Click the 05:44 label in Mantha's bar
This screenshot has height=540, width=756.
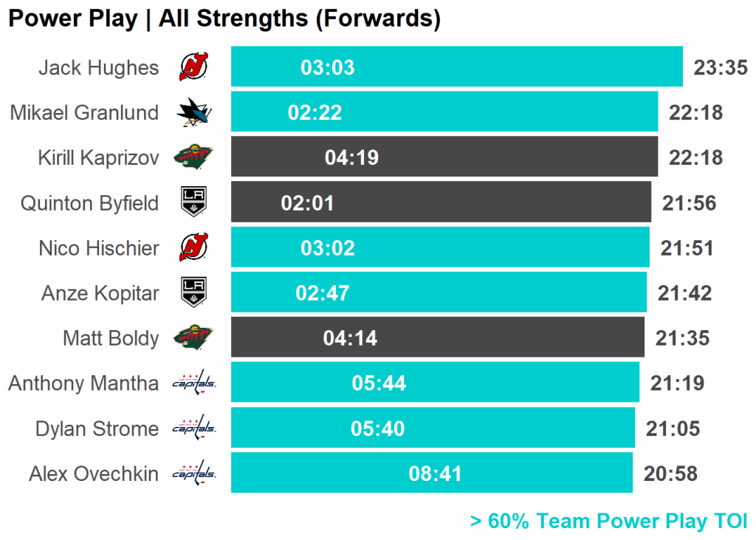(379, 383)
